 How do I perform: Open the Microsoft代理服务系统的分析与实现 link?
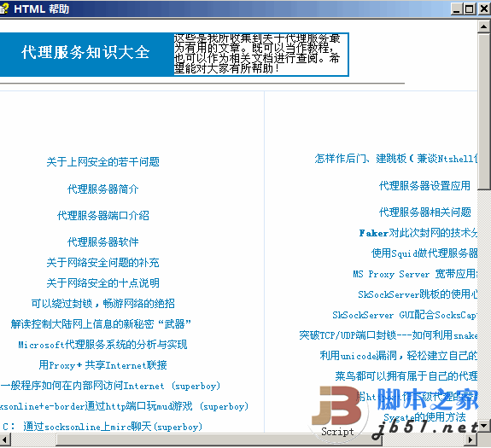pos(102,345)
